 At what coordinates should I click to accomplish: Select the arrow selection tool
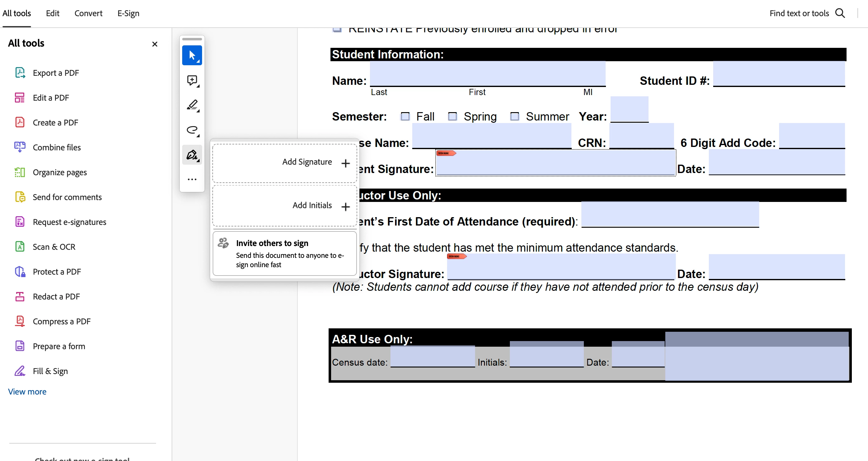coord(192,55)
